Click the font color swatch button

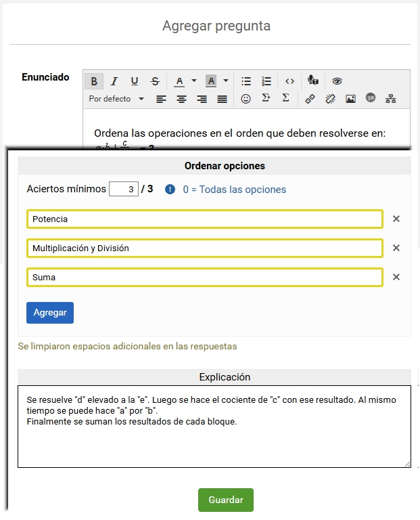pyautogui.click(x=179, y=81)
